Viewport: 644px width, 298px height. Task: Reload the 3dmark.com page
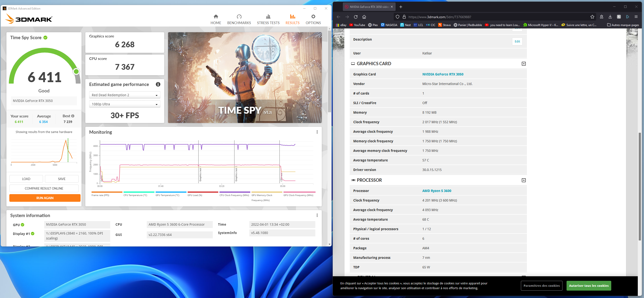pyautogui.click(x=355, y=17)
